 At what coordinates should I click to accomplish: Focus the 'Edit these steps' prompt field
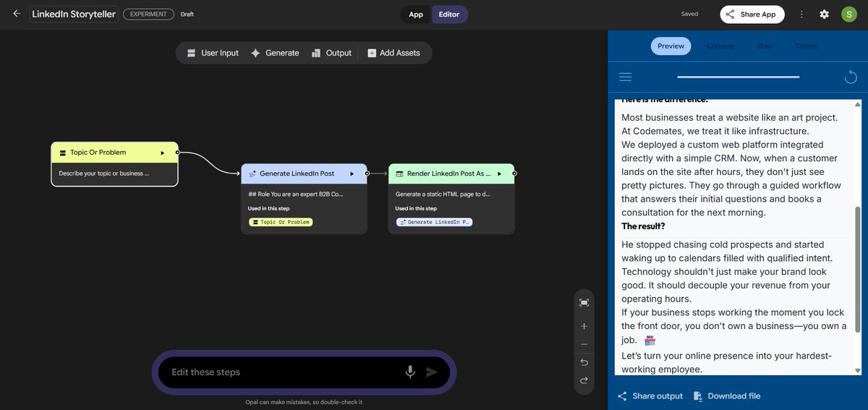[x=282, y=372]
